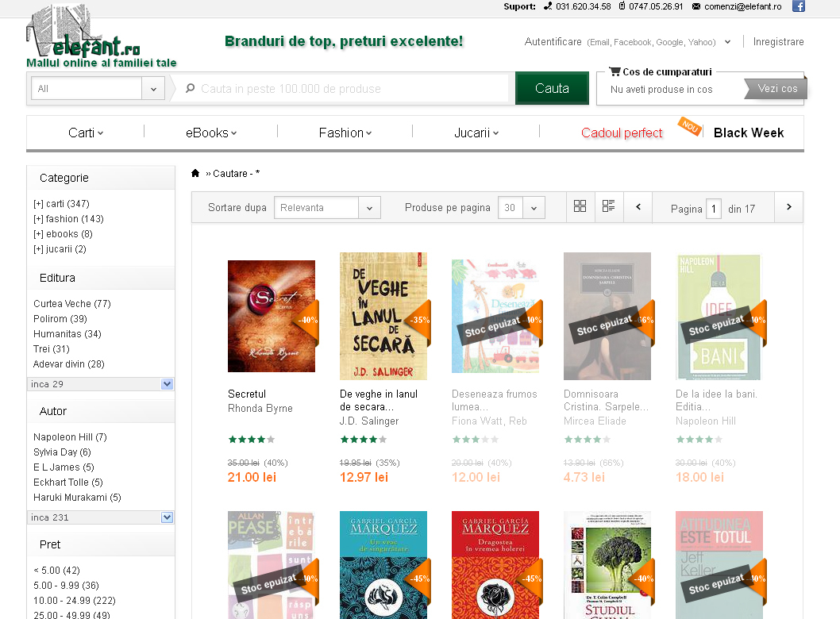
Task: Filter by author Sylvia Day (6)
Action: (x=62, y=452)
